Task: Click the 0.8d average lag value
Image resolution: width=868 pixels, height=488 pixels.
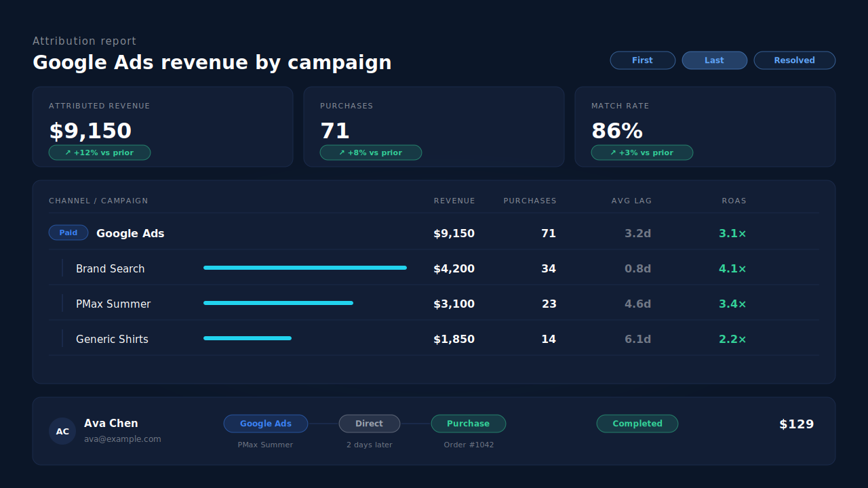Action: [637, 268]
